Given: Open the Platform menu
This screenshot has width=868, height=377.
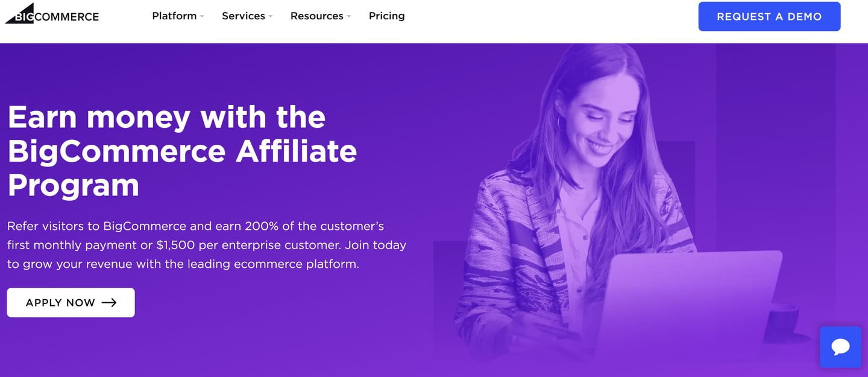Looking at the screenshot, I should tap(174, 16).
